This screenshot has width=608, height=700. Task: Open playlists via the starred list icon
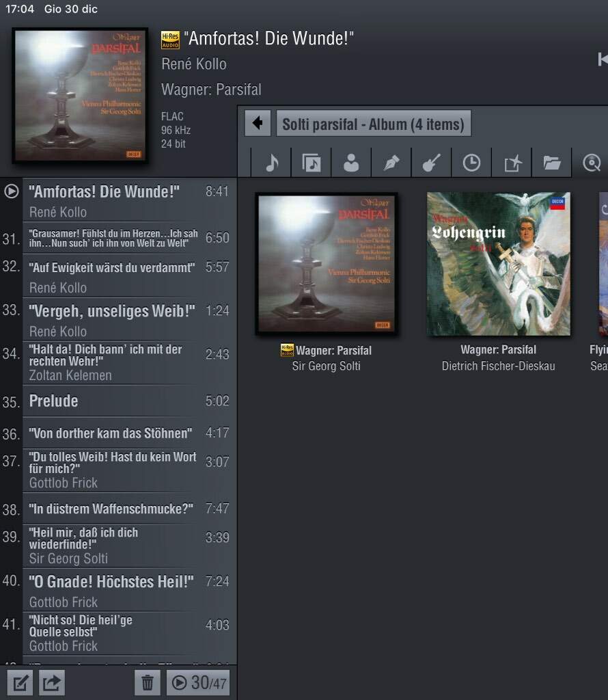[512, 163]
